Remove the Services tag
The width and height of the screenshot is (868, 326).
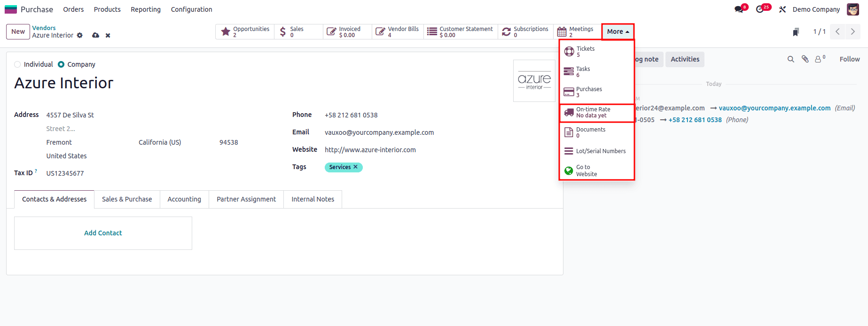pyautogui.click(x=356, y=167)
